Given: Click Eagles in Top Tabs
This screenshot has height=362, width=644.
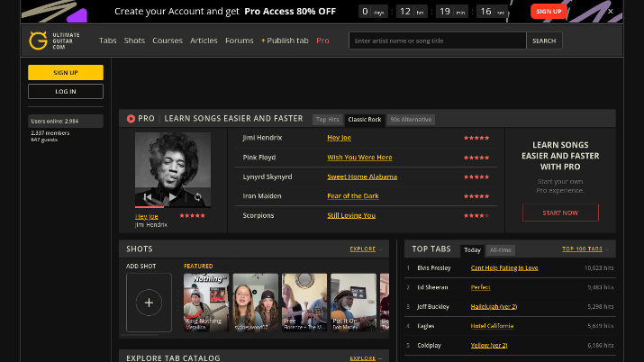Looking at the screenshot, I should pos(426,326).
